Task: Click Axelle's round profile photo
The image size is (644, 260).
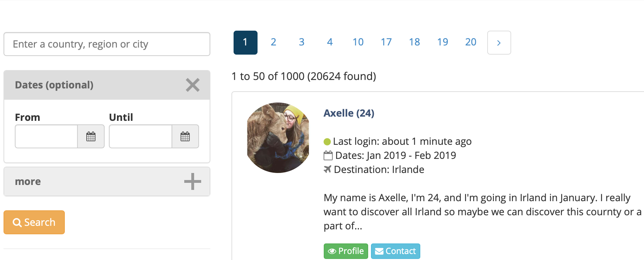Action: pyautogui.click(x=278, y=138)
